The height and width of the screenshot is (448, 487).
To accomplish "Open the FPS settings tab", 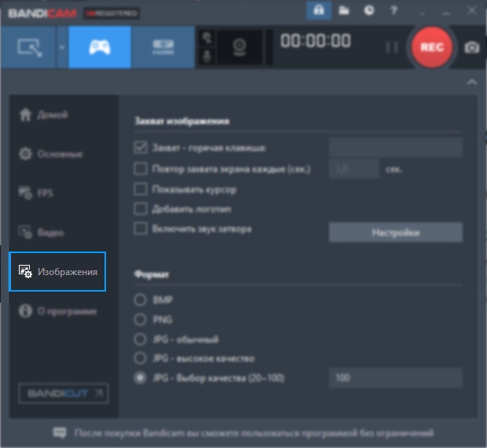I will (x=36, y=193).
